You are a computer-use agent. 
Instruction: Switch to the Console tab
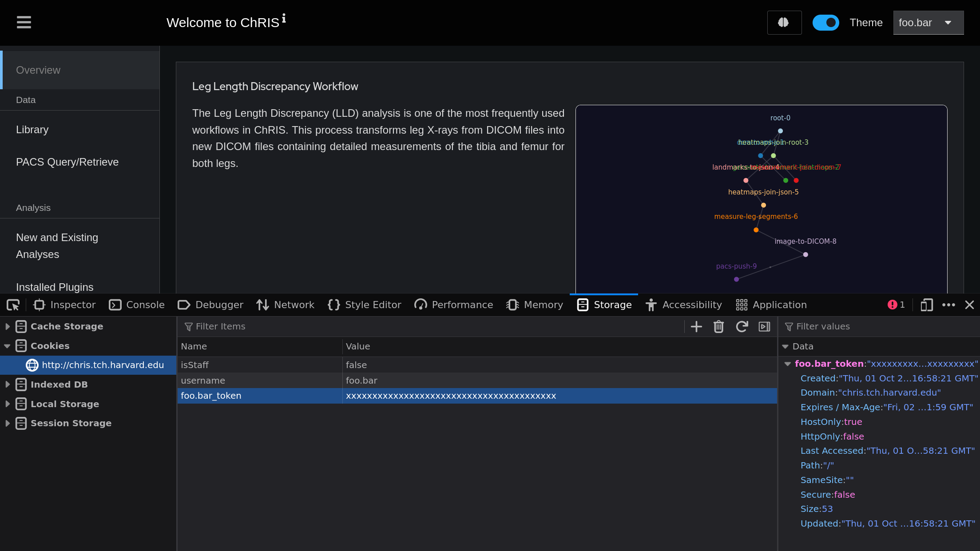tap(137, 305)
